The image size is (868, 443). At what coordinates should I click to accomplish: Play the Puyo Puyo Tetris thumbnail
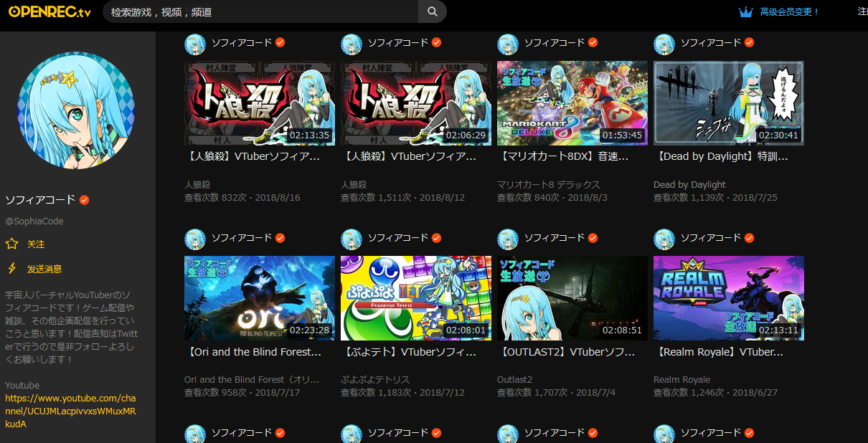[416, 298]
